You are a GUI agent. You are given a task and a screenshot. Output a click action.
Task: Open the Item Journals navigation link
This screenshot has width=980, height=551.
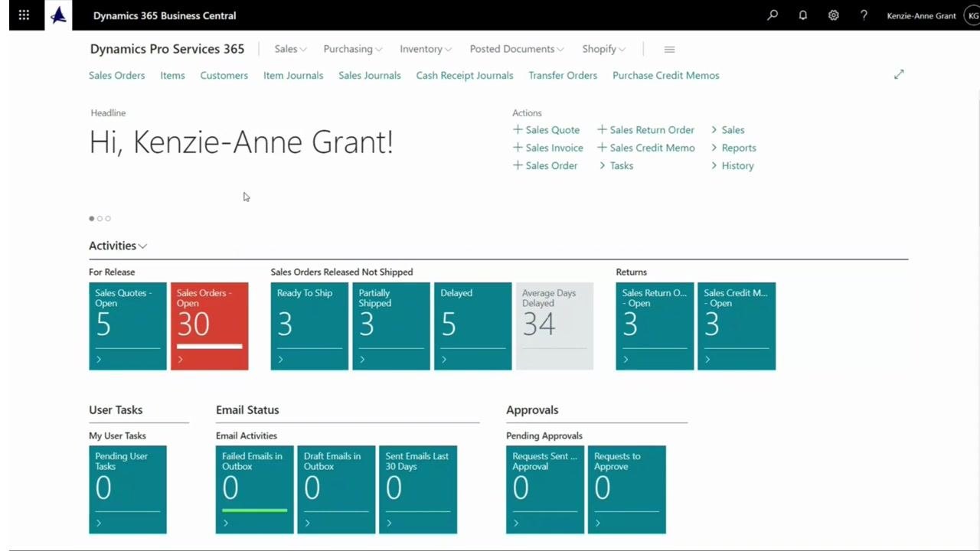click(x=293, y=75)
